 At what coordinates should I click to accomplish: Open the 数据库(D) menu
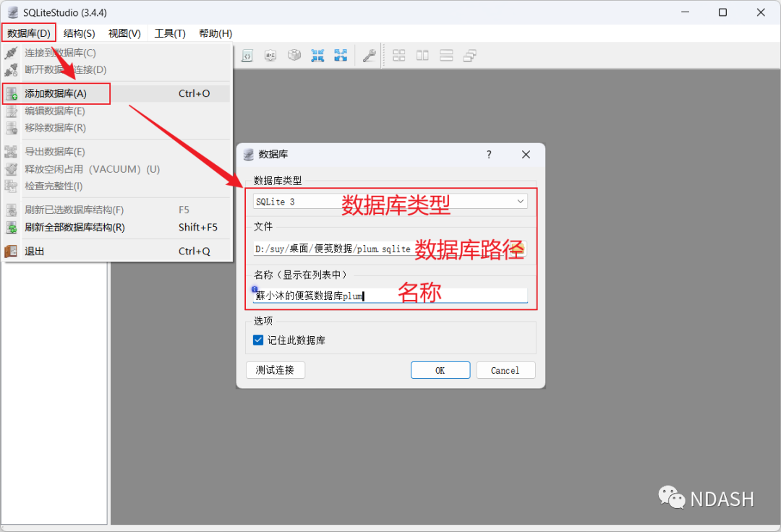click(29, 33)
